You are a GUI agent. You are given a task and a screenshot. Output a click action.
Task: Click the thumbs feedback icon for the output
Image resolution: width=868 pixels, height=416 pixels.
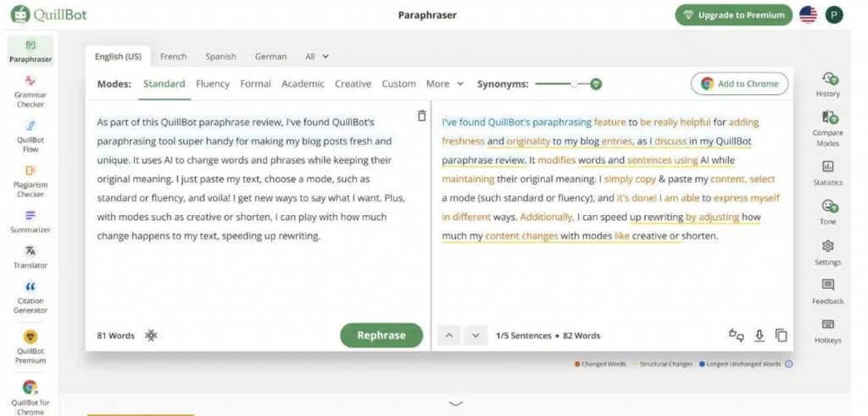[x=737, y=336]
